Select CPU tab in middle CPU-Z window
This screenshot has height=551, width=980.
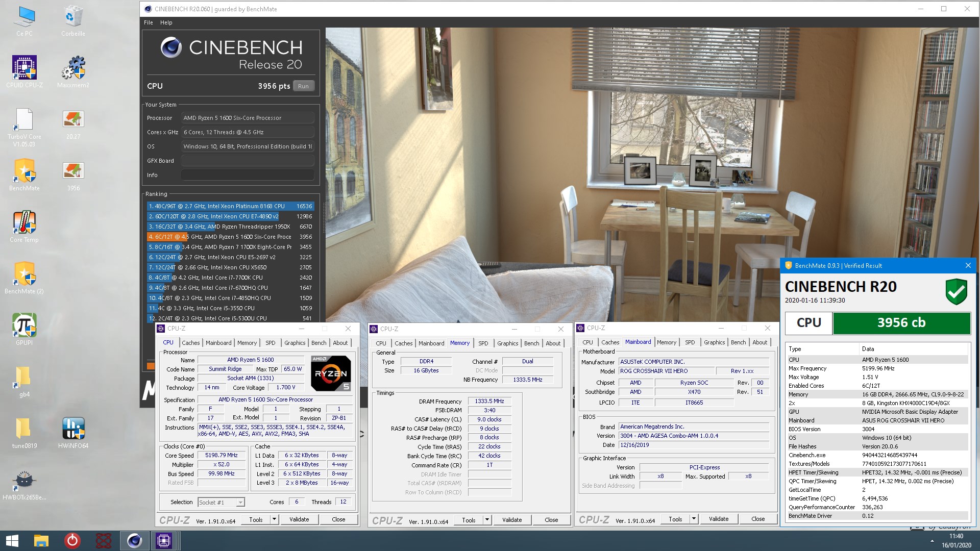coord(381,343)
